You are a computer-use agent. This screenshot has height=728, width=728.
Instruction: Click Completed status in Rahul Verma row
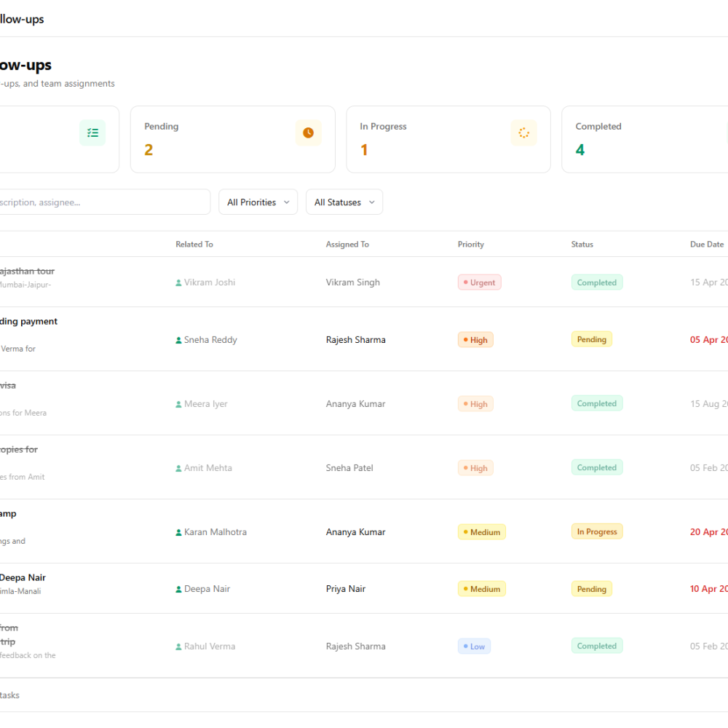(597, 646)
